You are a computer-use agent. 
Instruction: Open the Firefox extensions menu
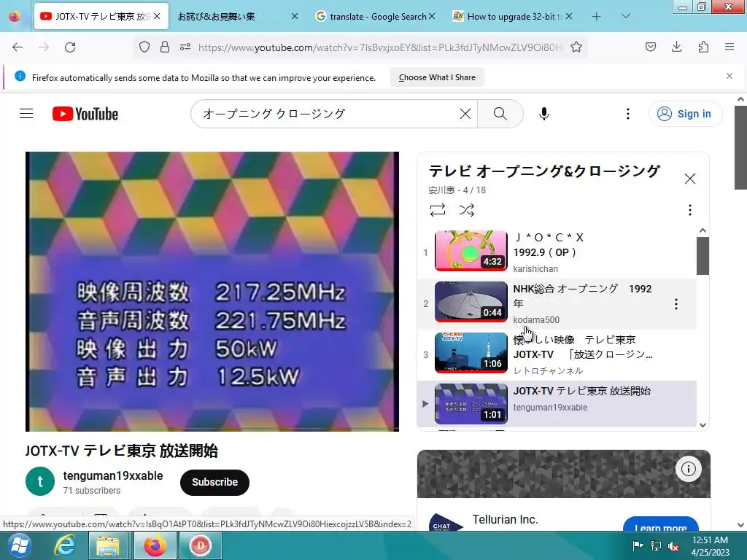point(703,47)
